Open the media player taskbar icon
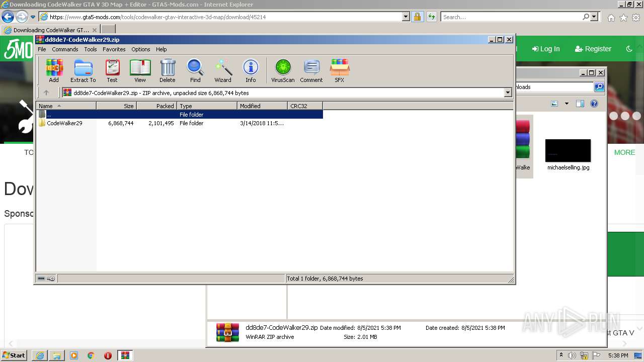 [74, 355]
